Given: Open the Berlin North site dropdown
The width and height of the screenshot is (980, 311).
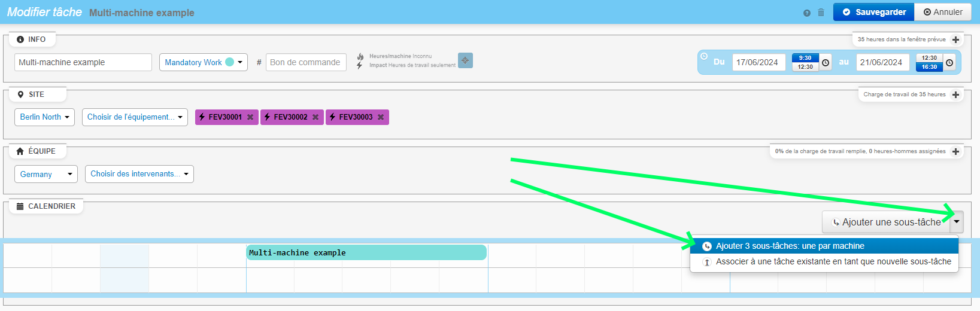Looking at the screenshot, I should pos(44,117).
